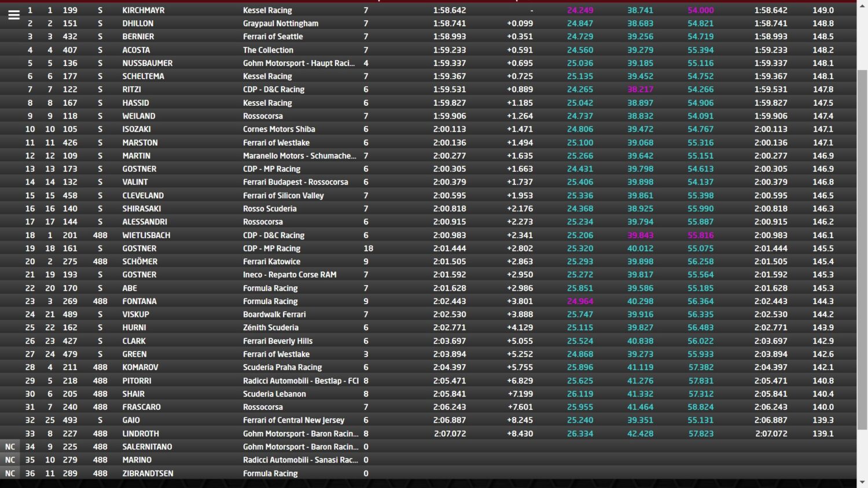Select driver name ALESSANDRI
The height and width of the screenshot is (488, 868).
pos(145,222)
